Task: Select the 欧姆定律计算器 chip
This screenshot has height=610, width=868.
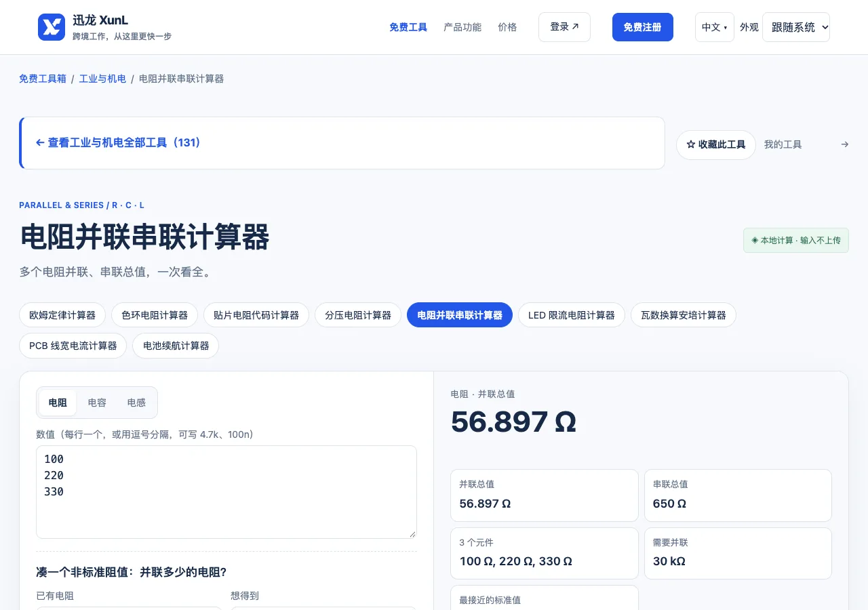Action: (62, 315)
